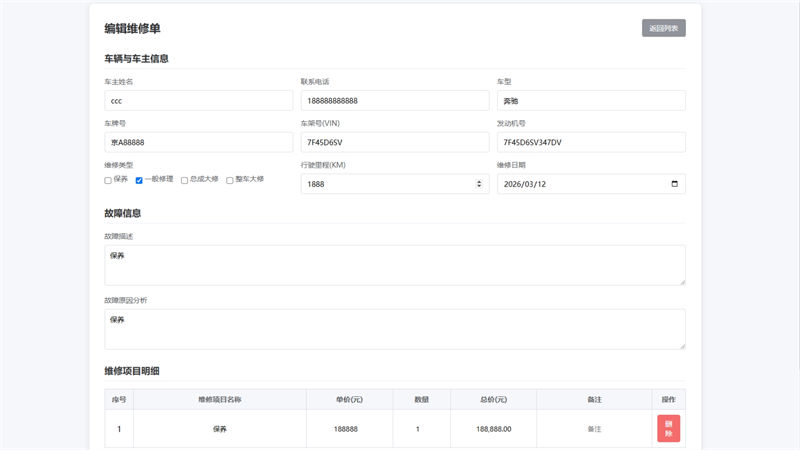This screenshot has height=450, width=800.
Task: Click the resize handle of 故障描述 textarea
Action: [x=681, y=281]
